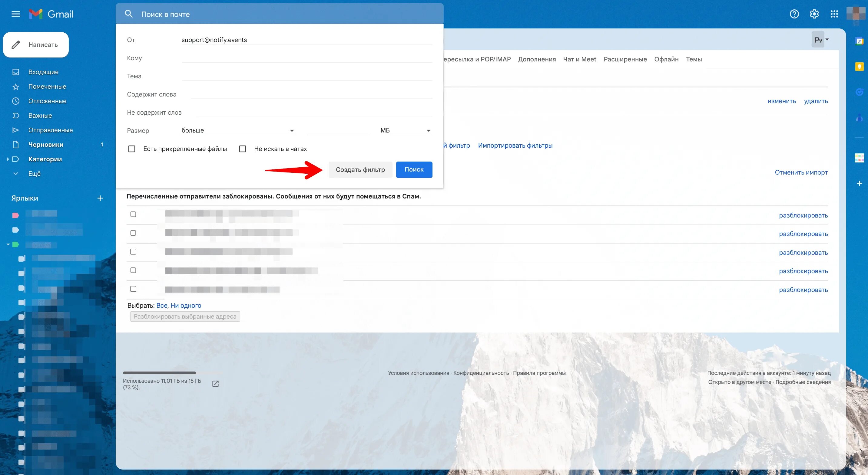Viewport: 868px width, 475px height.
Task: Expand the 'Ещё' section in the sidebar
Action: point(35,173)
